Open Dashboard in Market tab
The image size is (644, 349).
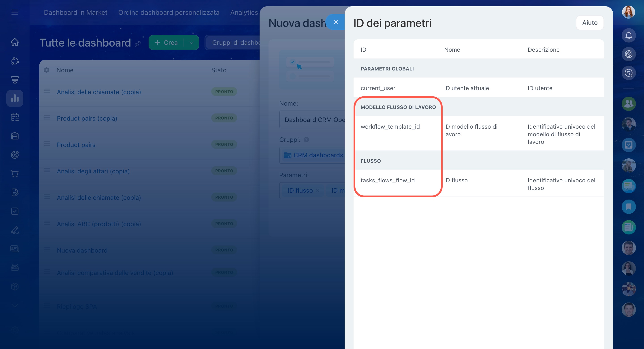coord(75,13)
